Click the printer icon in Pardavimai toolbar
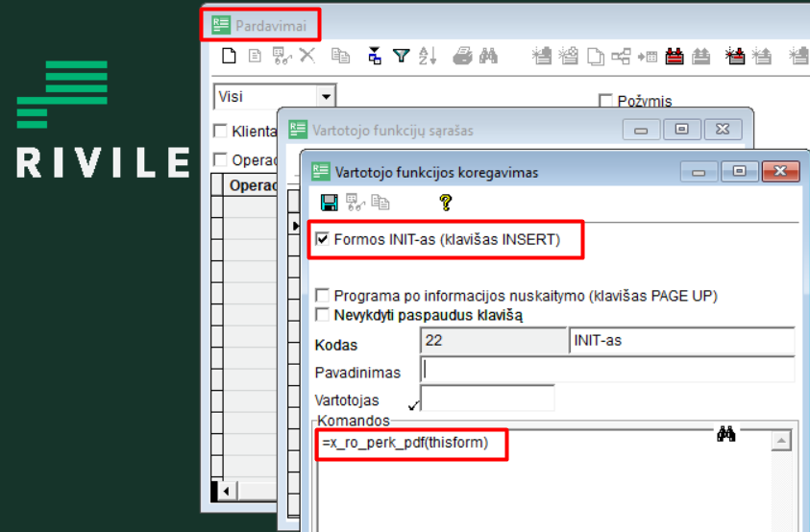 click(x=462, y=56)
